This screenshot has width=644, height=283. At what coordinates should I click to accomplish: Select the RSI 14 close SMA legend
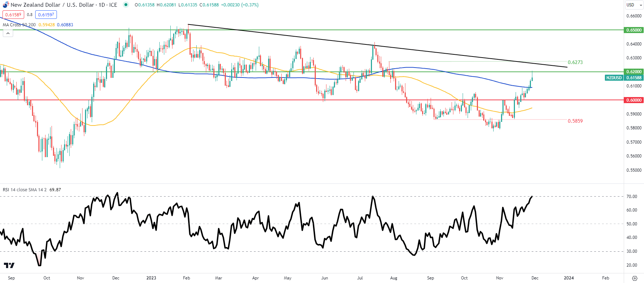coord(25,189)
